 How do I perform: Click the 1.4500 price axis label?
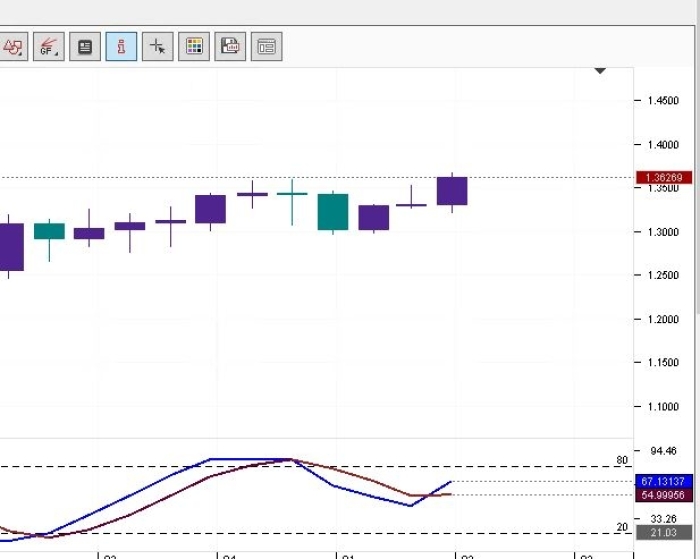pyautogui.click(x=663, y=100)
